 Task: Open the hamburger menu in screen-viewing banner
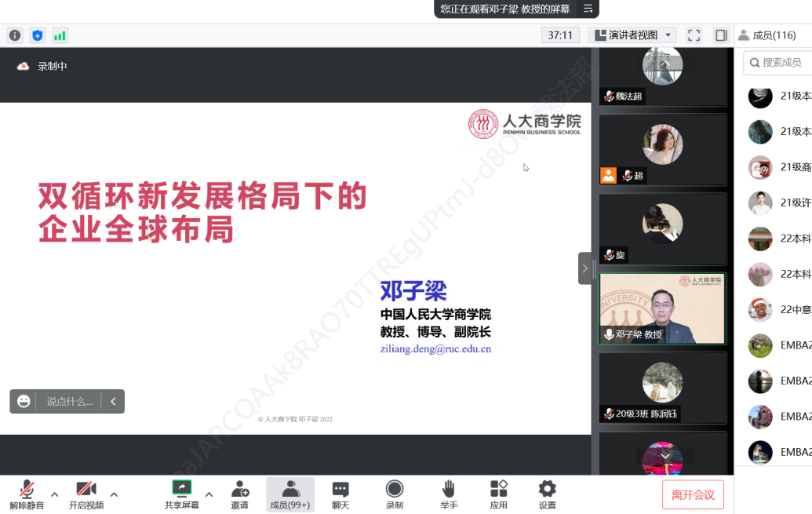587,10
